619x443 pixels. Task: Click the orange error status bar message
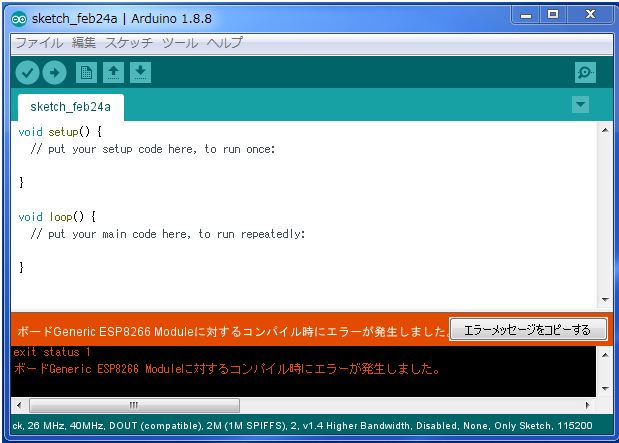[x=233, y=332]
